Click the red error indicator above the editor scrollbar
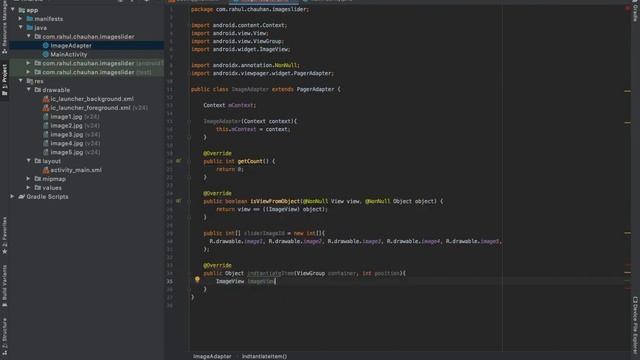Screen dimensions: 640x360 pyautogui.click(x=627, y=9)
